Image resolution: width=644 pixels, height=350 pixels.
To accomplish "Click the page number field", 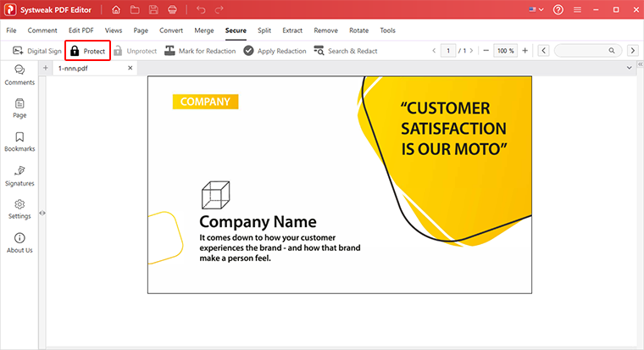I will point(448,51).
